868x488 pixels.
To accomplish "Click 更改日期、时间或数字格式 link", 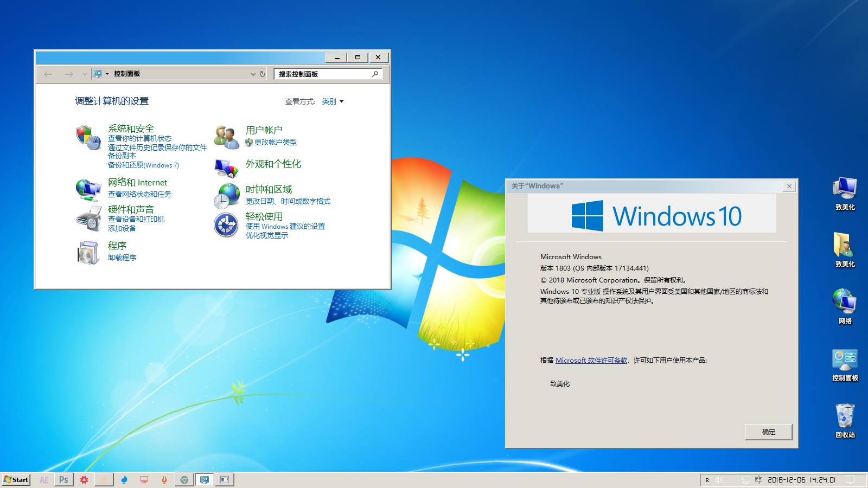I will click(x=288, y=201).
